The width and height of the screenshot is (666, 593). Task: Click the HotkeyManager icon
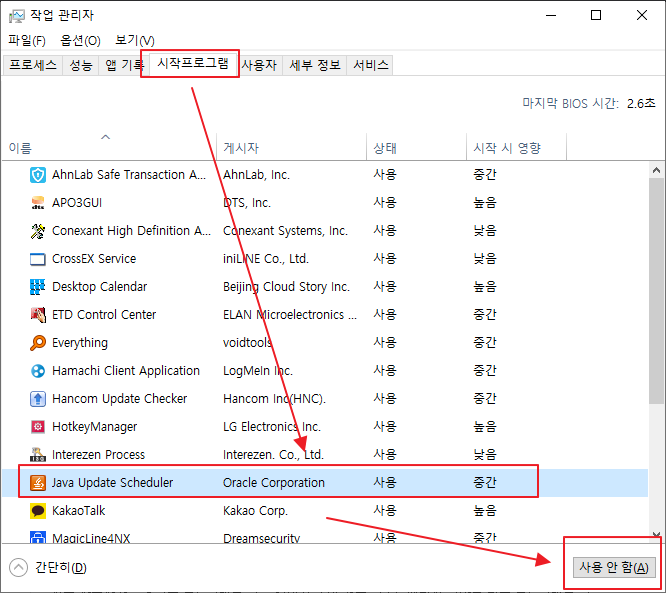(38, 426)
